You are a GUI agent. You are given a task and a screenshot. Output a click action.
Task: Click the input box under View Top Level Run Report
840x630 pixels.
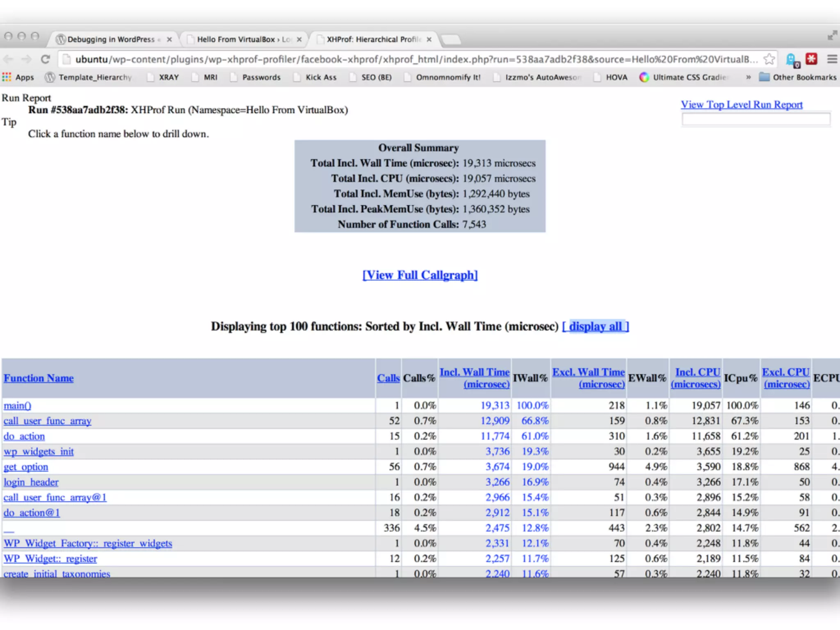click(x=756, y=119)
